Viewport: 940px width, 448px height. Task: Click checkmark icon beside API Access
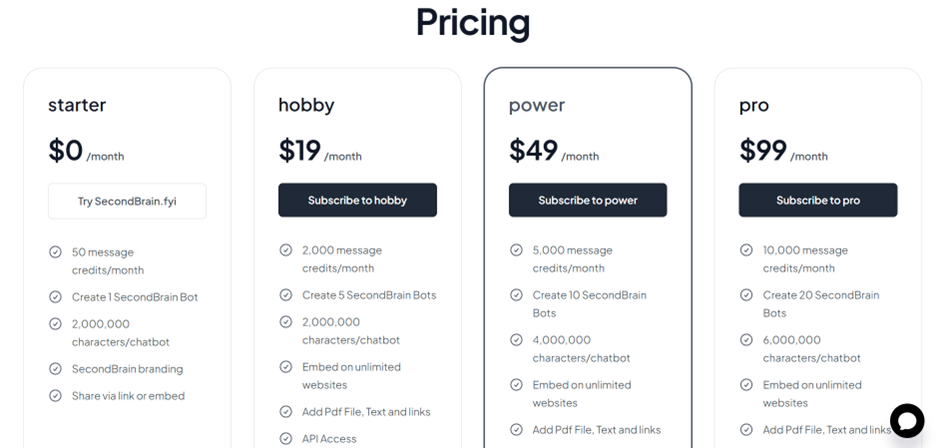coord(286,438)
